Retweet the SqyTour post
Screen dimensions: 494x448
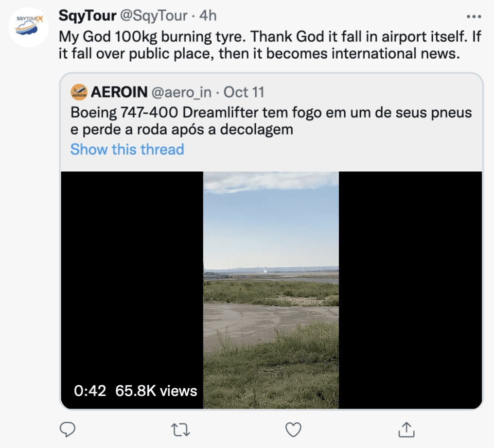(x=180, y=429)
